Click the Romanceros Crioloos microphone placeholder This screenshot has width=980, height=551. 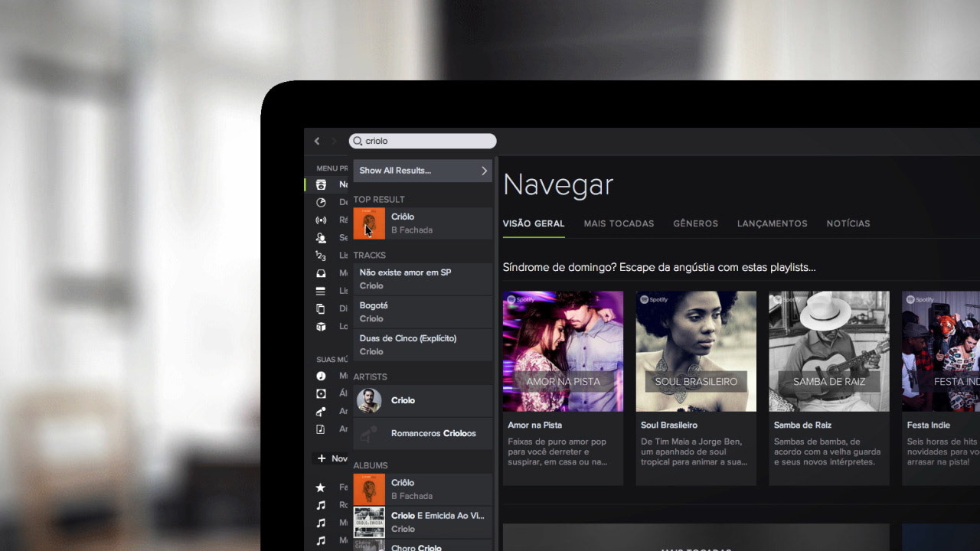(369, 433)
